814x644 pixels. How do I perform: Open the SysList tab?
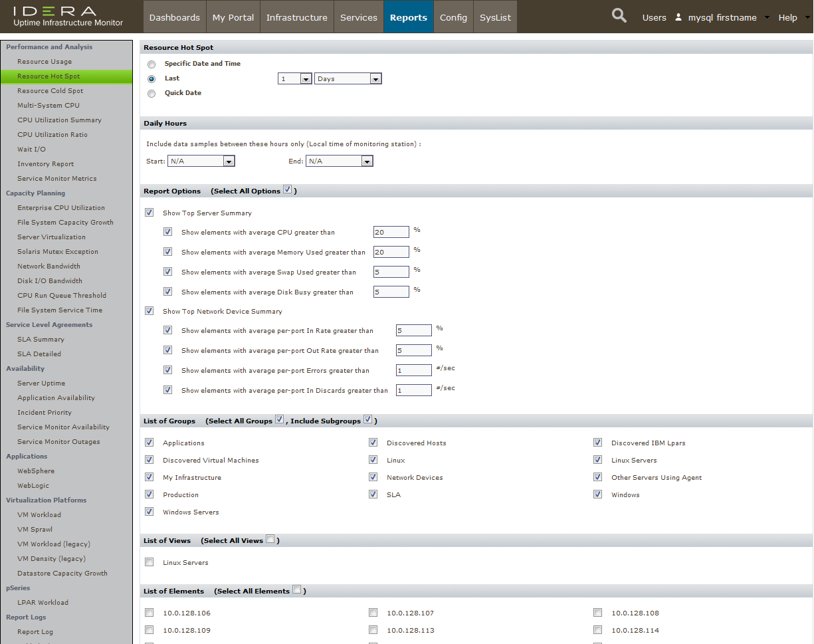[x=496, y=17]
